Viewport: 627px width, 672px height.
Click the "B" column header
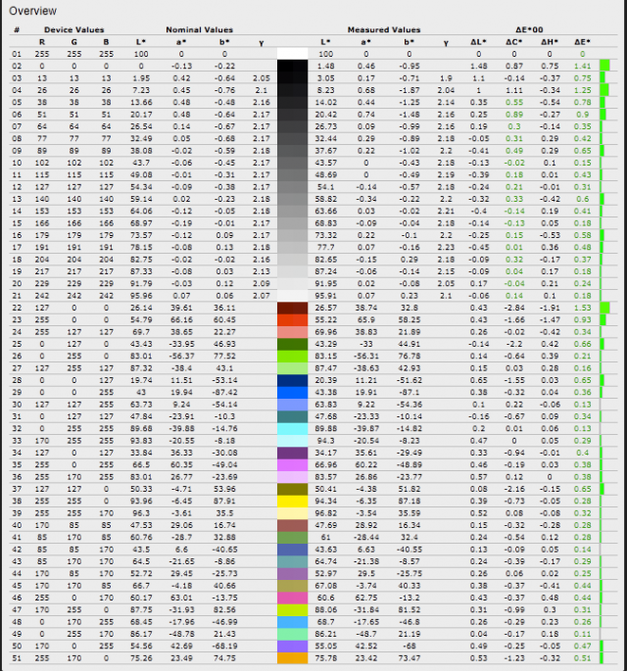(x=106, y=41)
